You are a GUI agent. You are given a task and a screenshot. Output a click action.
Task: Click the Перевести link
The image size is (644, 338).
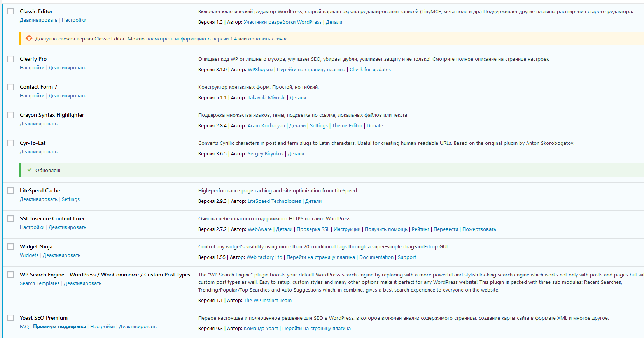446,229
